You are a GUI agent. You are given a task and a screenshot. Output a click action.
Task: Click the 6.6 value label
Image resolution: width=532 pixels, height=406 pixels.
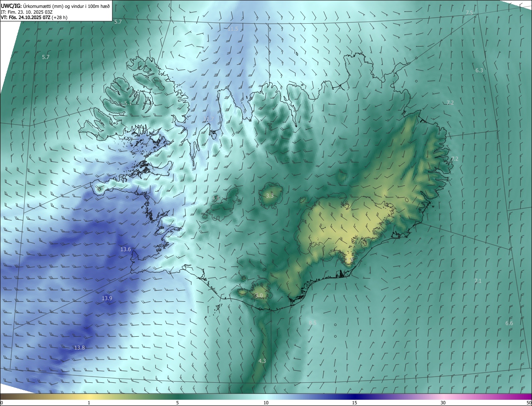pos(509,323)
